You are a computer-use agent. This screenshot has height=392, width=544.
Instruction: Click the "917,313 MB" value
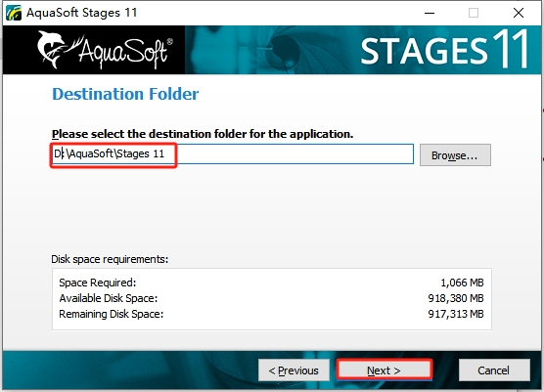coord(456,314)
